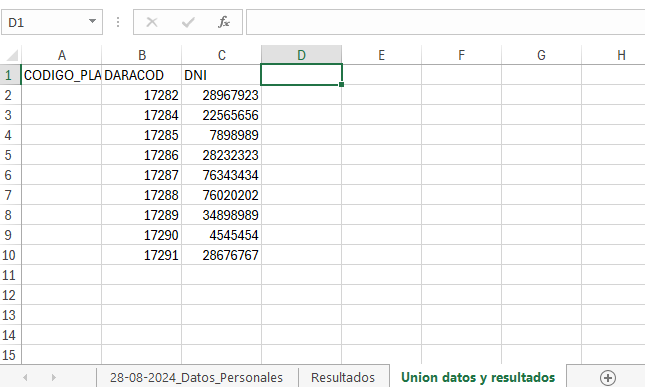This screenshot has height=387, width=645.
Task: Click the Select All corner triangle
Action: pos(12,55)
